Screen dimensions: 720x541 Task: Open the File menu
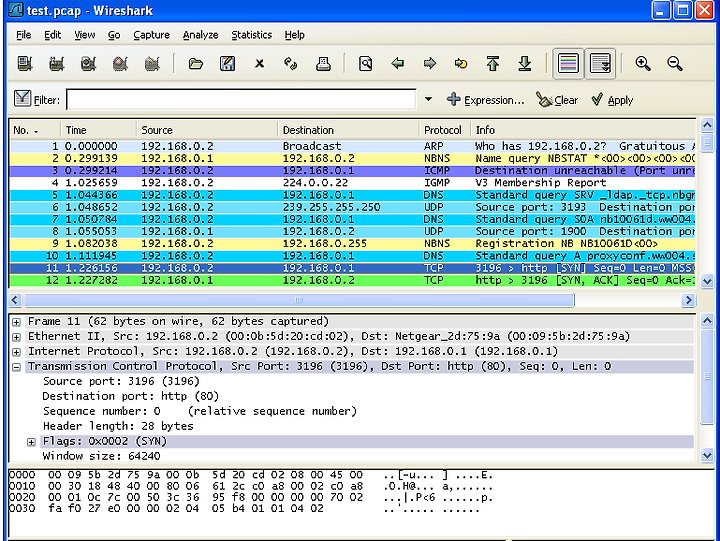[24, 35]
